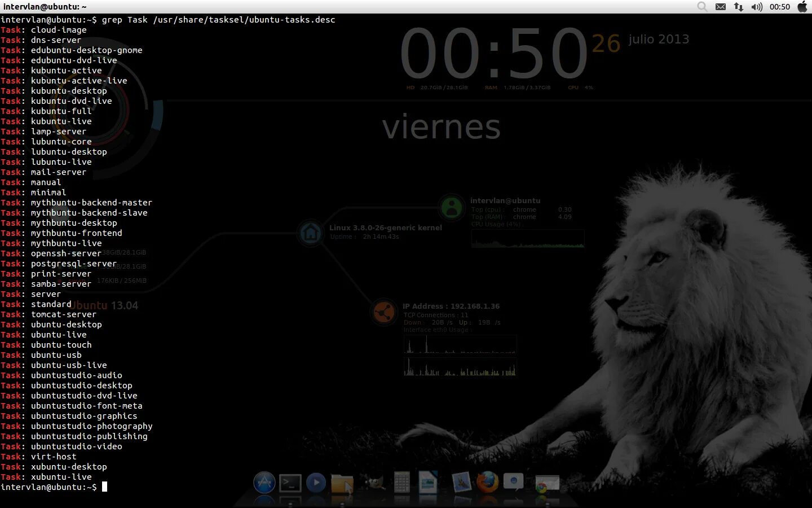Click the 'mail-server' task line
The image size is (812, 508).
coord(43,172)
